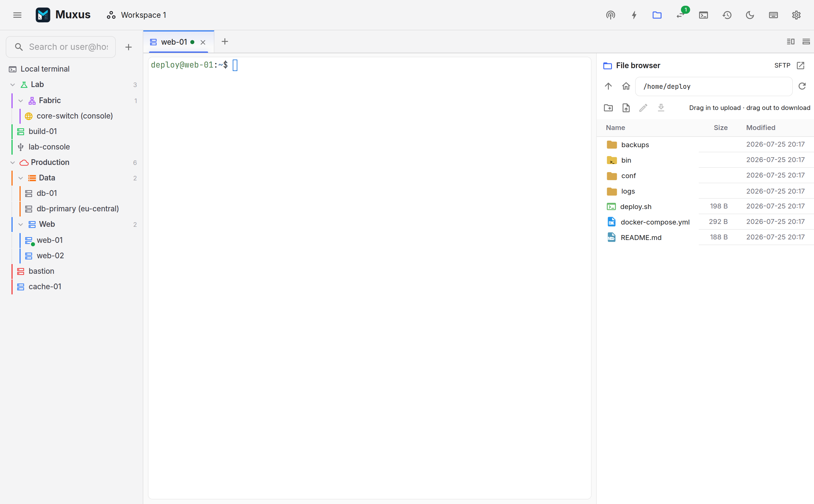
Task: Go to home directory in file browser
Action: (626, 86)
